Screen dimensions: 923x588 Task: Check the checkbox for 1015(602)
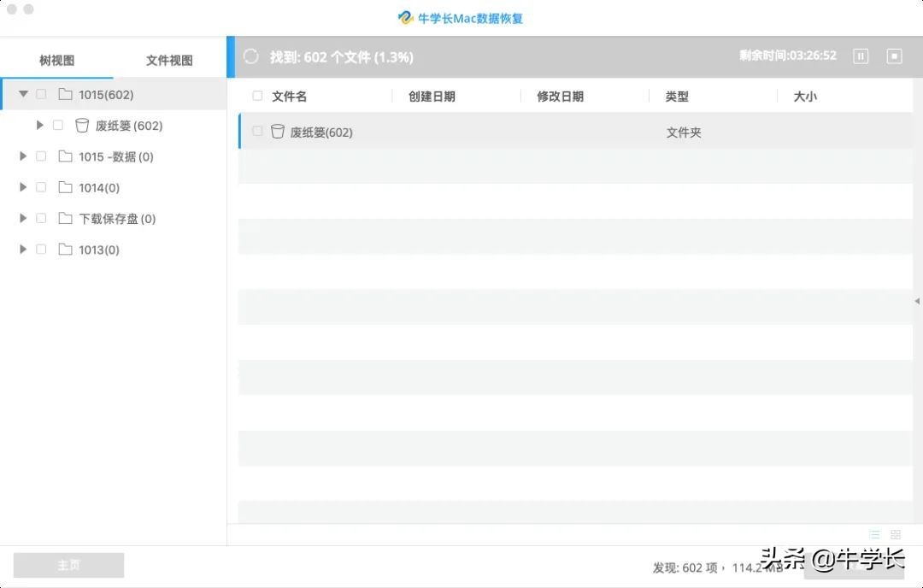pos(40,94)
